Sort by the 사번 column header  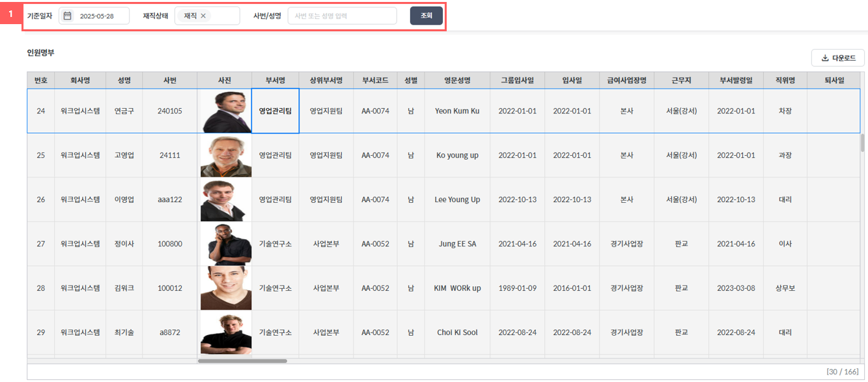170,80
